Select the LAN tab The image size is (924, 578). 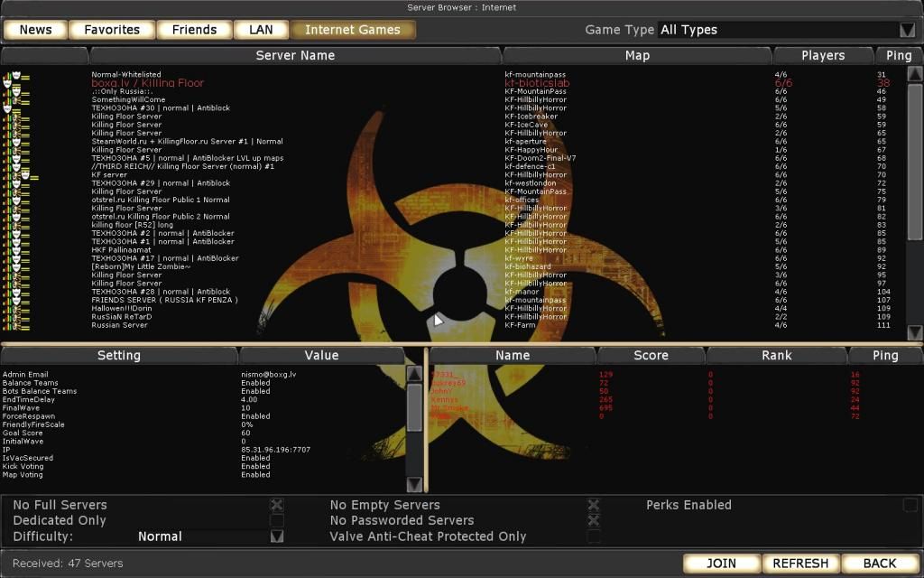pos(261,30)
